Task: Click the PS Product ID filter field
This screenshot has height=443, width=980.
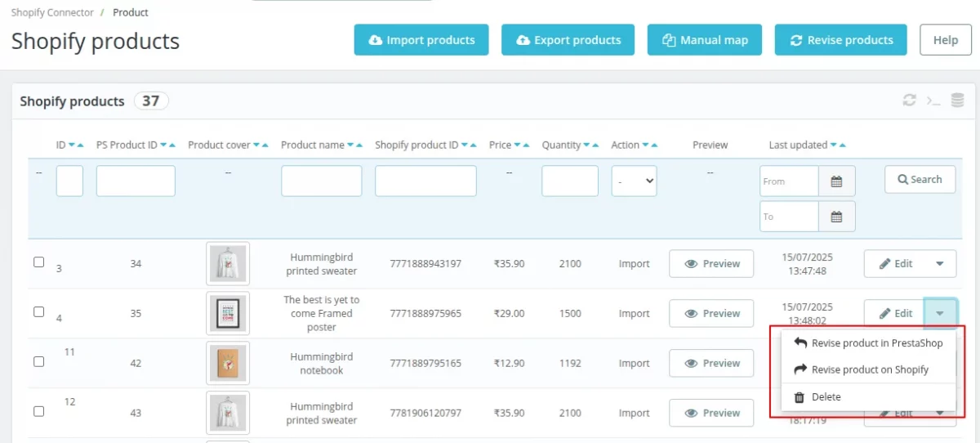Action: tap(136, 181)
